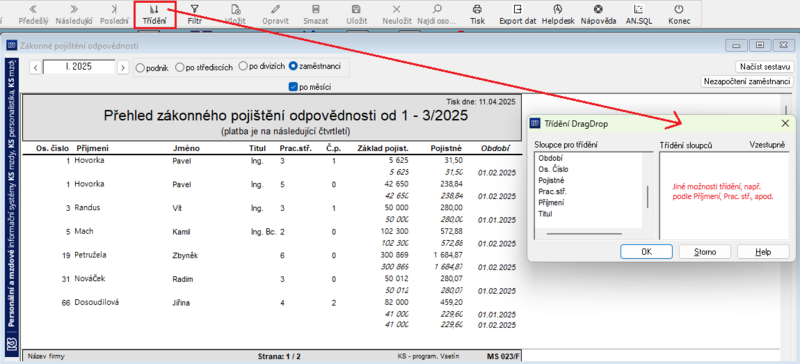Select the po střediscích radio option

pyautogui.click(x=179, y=67)
